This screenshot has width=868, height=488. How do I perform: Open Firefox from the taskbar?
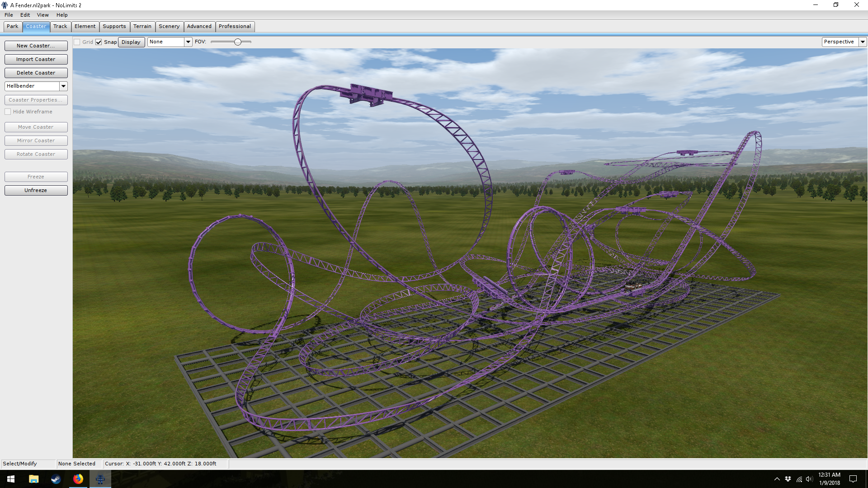click(78, 479)
